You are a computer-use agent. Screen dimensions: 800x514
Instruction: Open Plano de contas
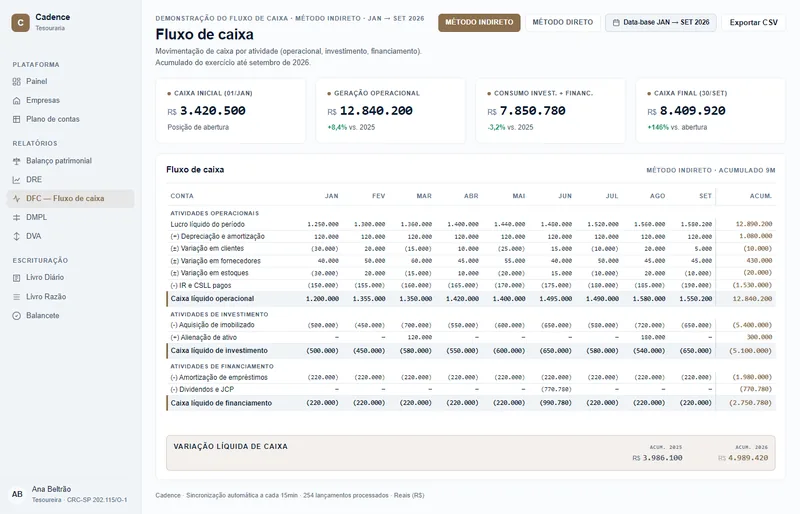click(x=70, y=119)
